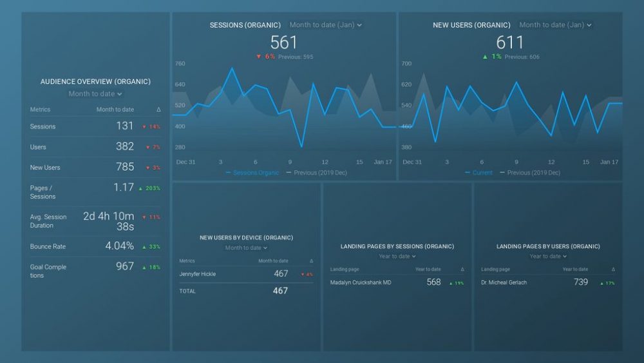Open New Users by Device date dropdown
Image resolution: width=644 pixels, height=363 pixels.
point(246,248)
